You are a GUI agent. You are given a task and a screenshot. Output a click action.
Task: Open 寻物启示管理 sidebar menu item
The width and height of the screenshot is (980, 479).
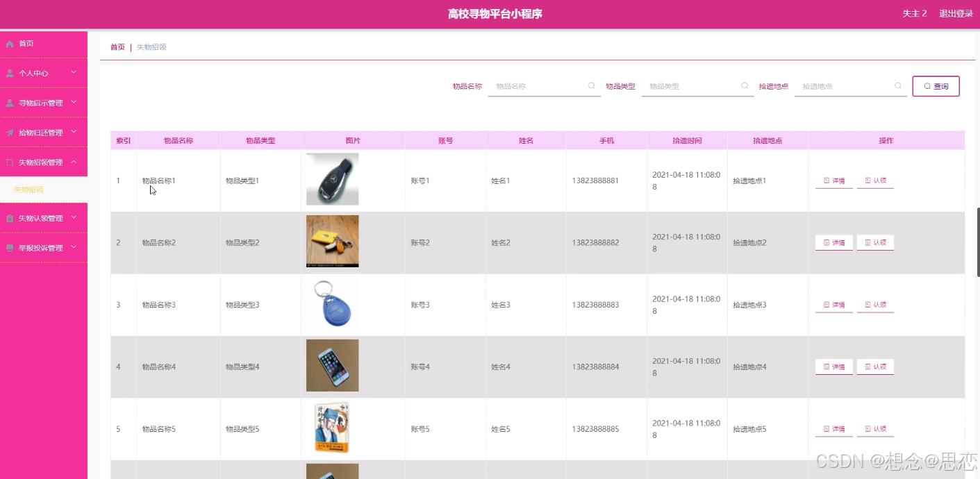point(44,103)
